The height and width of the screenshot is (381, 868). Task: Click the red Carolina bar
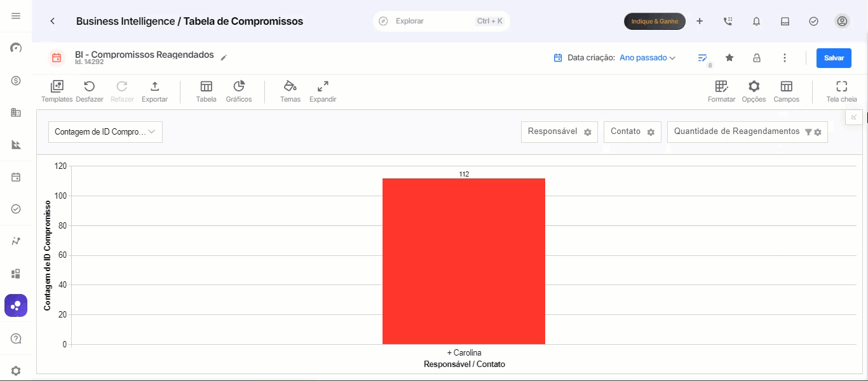pyautogui.click(x=464, y=262)
